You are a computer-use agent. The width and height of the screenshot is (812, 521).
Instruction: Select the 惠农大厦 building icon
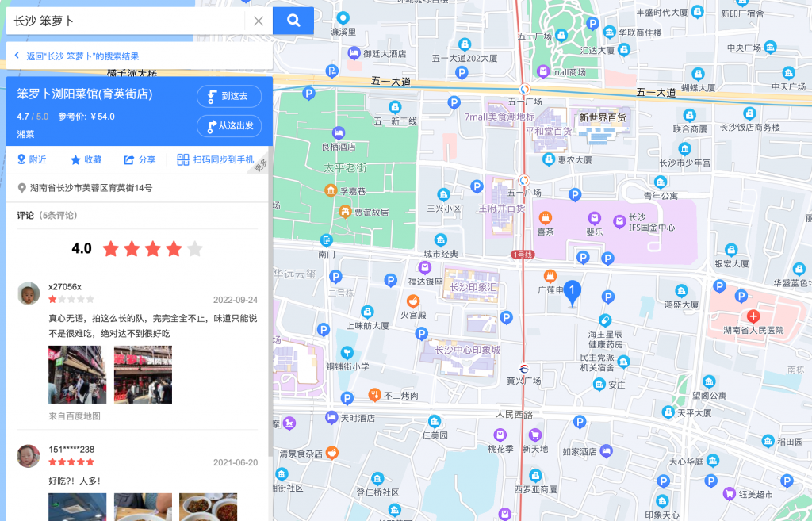tap(549, 159)
